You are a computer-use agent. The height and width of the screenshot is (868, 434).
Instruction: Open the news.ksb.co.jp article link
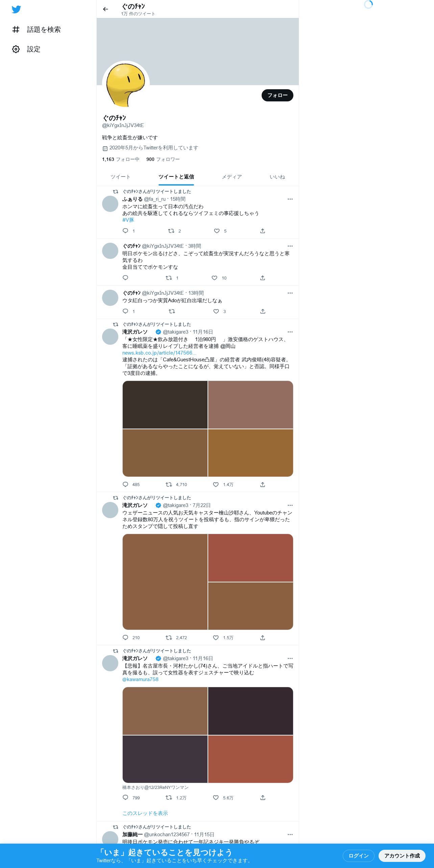(x=159, y=353)
